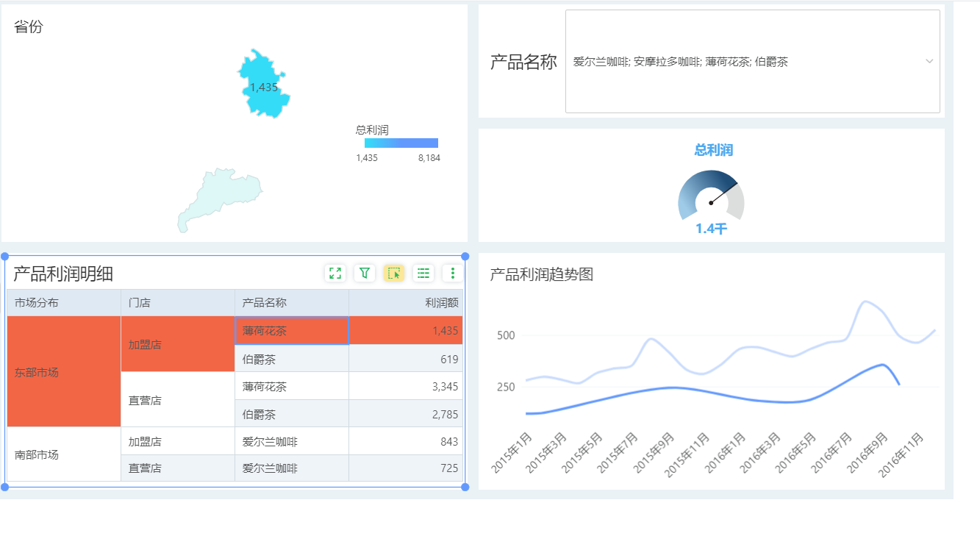Image resolution: width=980 pixels, height=550 pixels.
Task: Click the 产品利润趋势图 chart title
Action: pyautogui.click(x=541, y=274)
